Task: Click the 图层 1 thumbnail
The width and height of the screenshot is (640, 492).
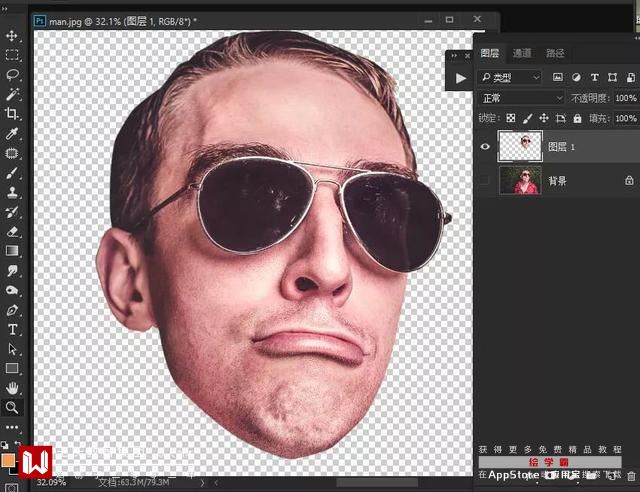Action: coord(520,146)
